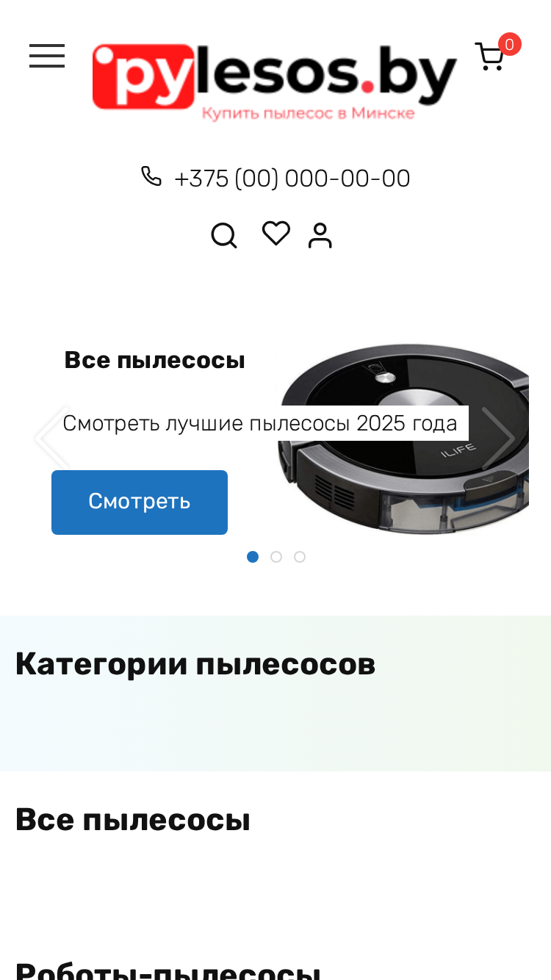The width and height of the screenshot is (551, 980).
Task: Click Категории пылесосов section heading
Action: tap(195, 664)
